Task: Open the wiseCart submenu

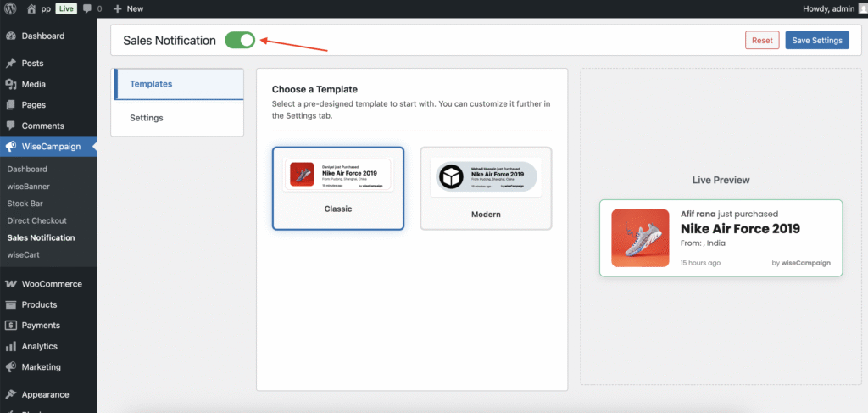Action: tap(23, 255)
